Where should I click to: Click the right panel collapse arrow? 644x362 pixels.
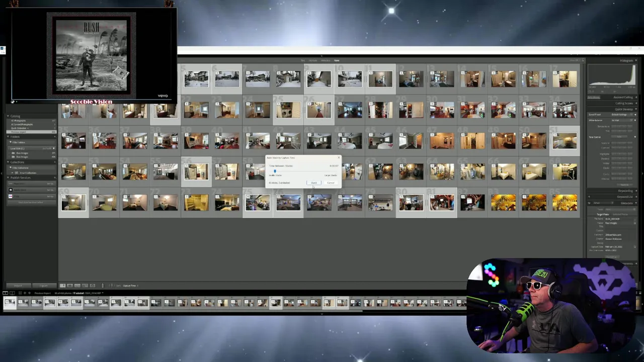click(642, 173)
